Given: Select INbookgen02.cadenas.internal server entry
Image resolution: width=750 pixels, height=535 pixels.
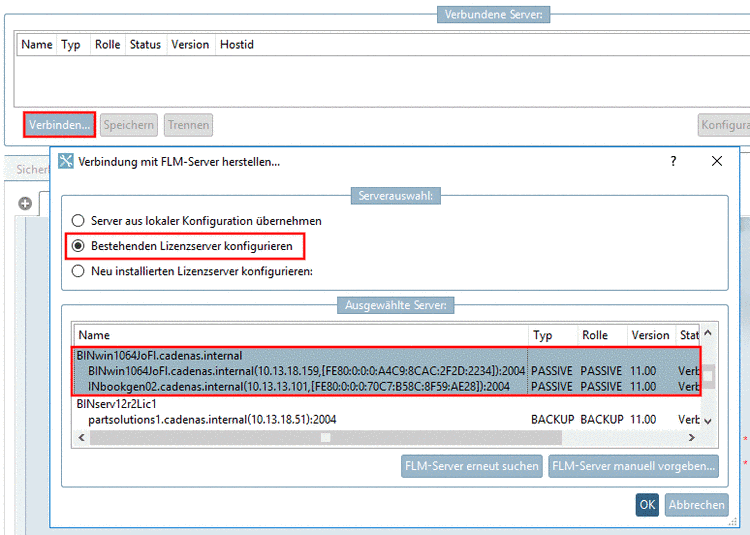Looking at the screenshot, I should pos(386,386).
